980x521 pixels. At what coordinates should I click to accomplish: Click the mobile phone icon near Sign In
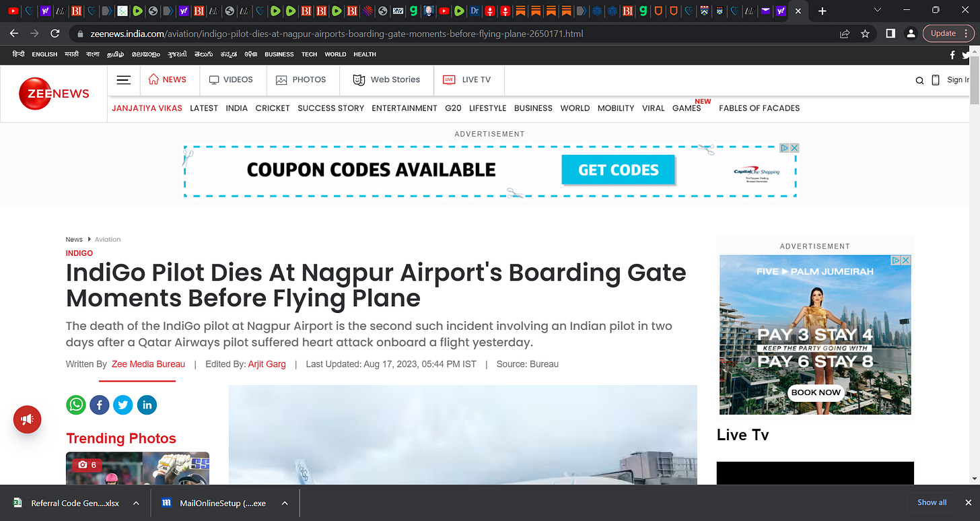(936, 79)
